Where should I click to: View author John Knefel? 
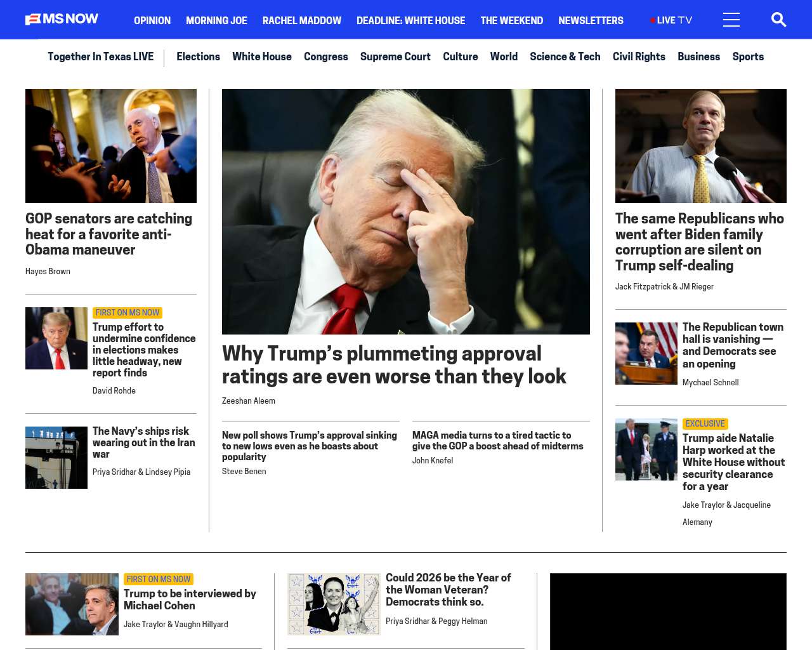pyautogui.click(x=433, y=461)
